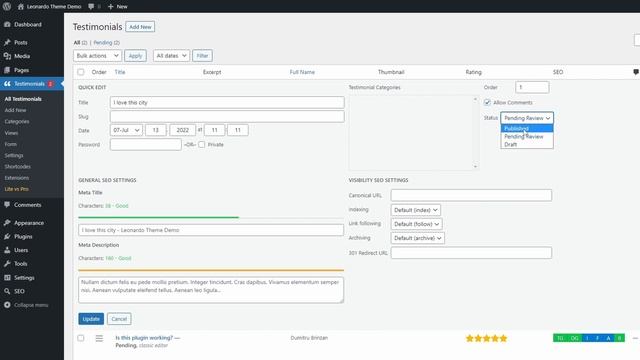Image resolution: width=640 pixels, height=360 pixels.
Task: Open the comments bubble in admin bar
Action: pyautogui.click(x=91, y=7)
